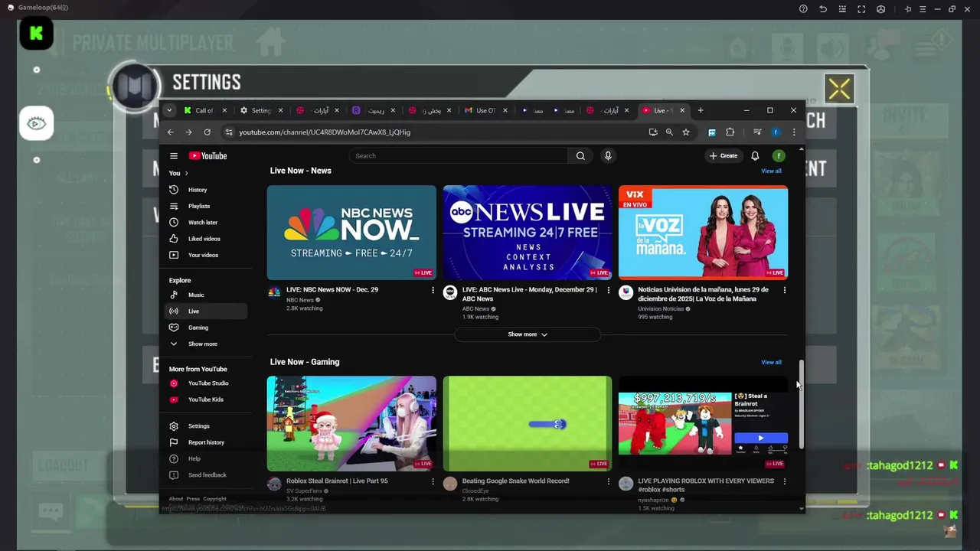This screenshot has height=551, width=980.
Task: Open Univision Noticias channel link
Action: pyautogui.click(x=661, y=309)
